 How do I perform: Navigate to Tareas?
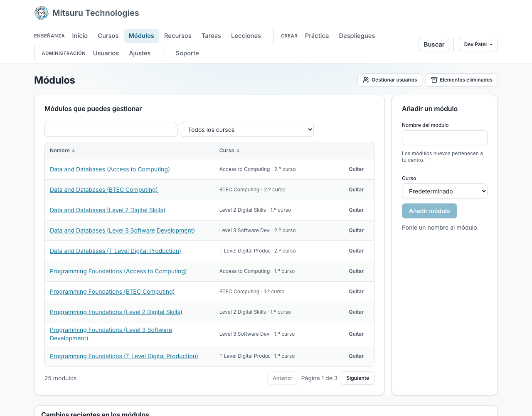tap(211, 36)
